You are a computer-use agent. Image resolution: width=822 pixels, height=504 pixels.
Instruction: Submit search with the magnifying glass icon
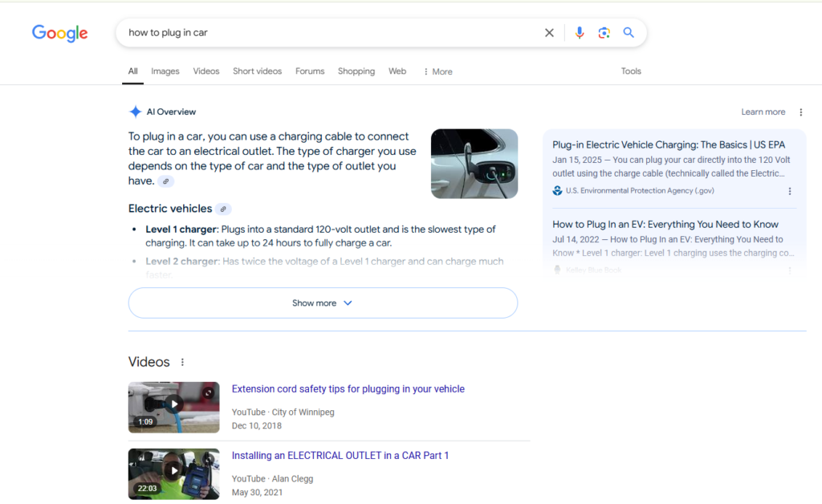pyautogui.click(x=629, y=32)
